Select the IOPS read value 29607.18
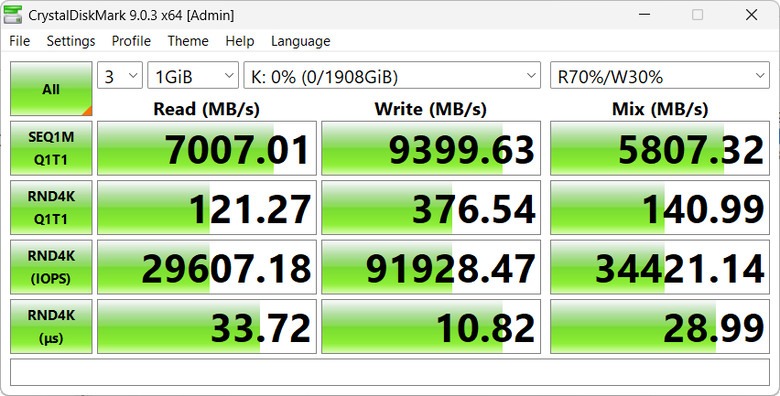The width and height of the screenshot is (780, 396). (207, 267)
